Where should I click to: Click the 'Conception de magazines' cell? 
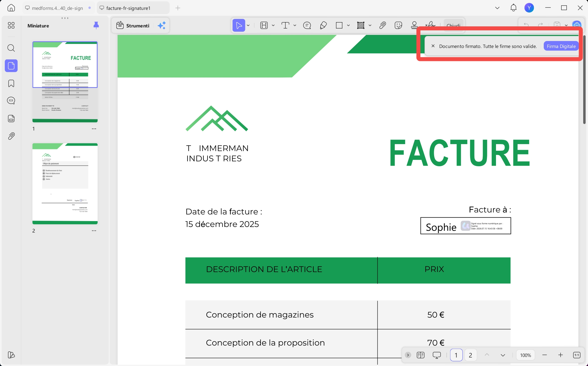[281, 315]
